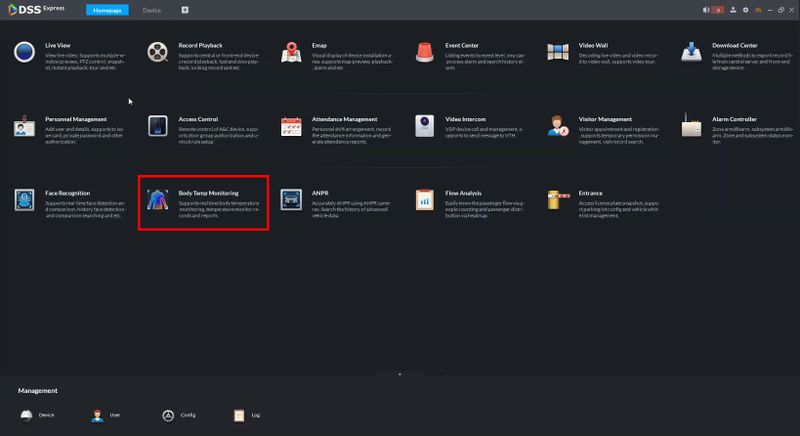Click the Live View title text
The width and height of the screenshot is (800, 436).
coord(58,45)
